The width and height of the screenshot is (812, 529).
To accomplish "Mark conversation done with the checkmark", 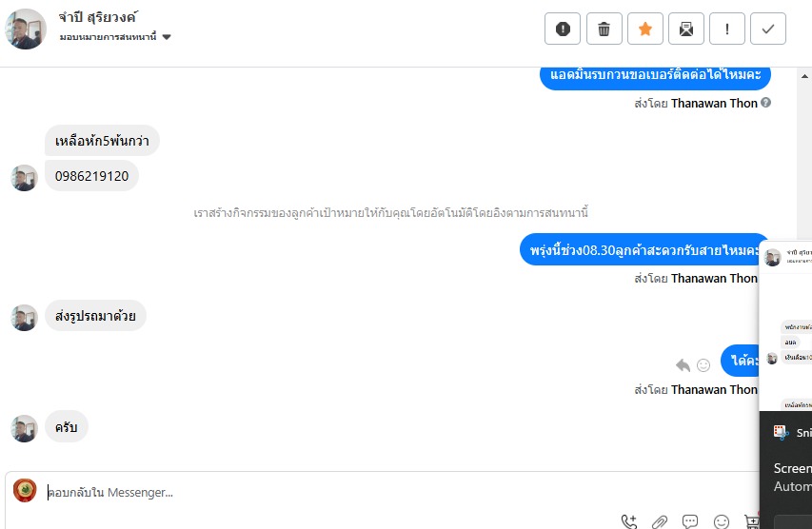I will (768, 29).
